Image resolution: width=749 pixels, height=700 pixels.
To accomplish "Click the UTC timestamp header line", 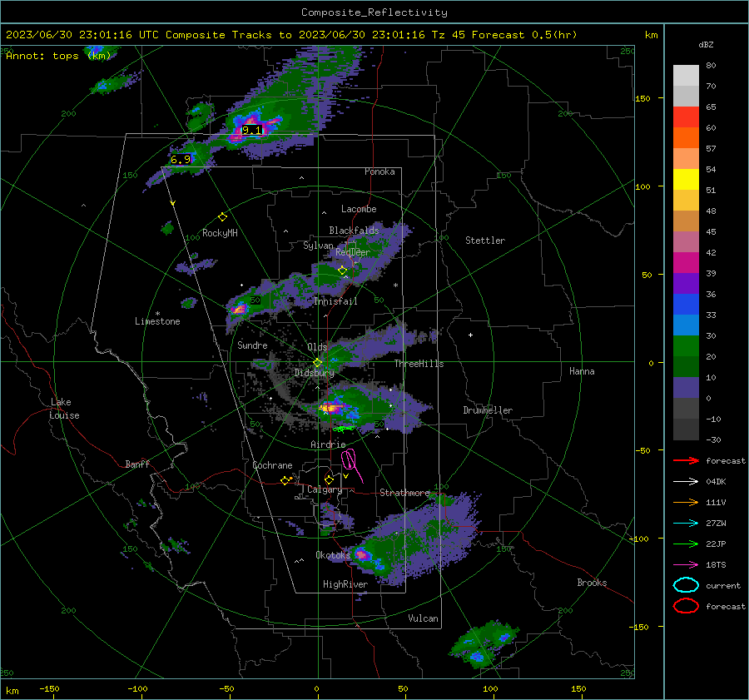I will (291, 35).
